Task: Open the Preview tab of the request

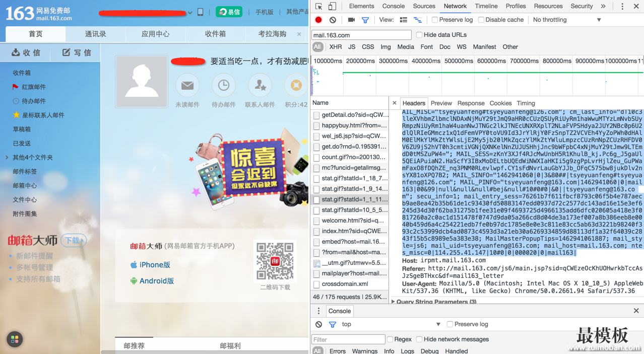Action: tap(441, 103)
